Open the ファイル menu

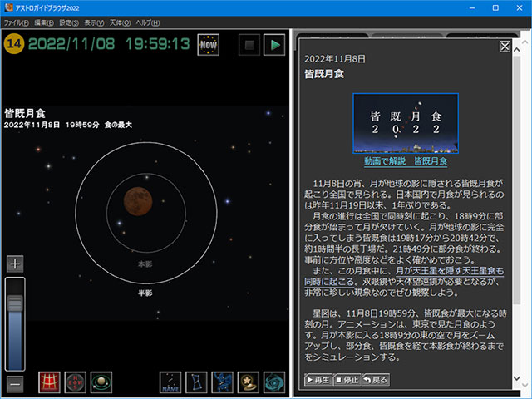(16, 22)
